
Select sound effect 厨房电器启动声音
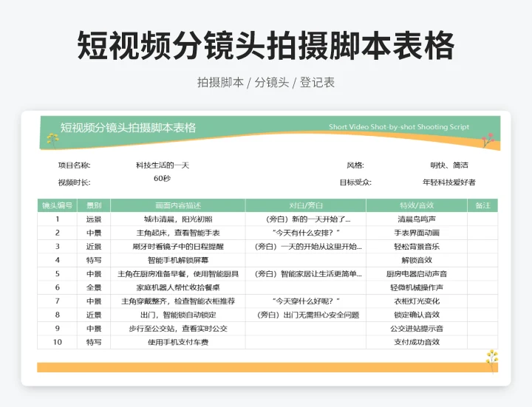tap(417, 274)
